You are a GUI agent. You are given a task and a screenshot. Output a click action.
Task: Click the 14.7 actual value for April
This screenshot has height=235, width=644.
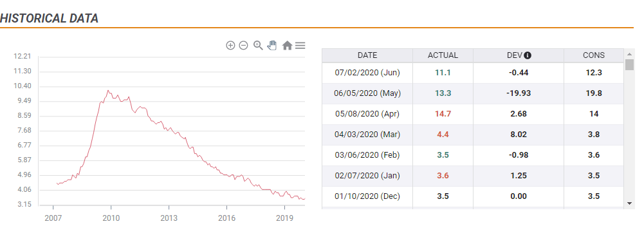click(x=443, y=114)
